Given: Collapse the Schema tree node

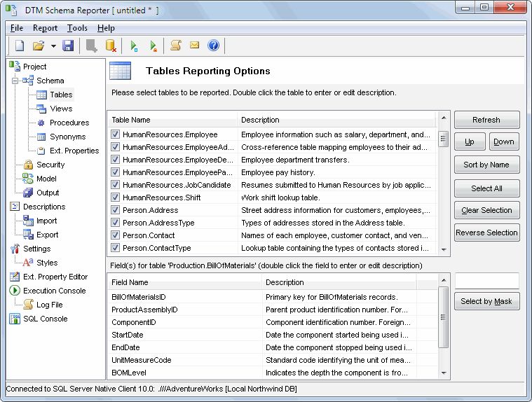Looking at the screenshot, I should [15, 81].
